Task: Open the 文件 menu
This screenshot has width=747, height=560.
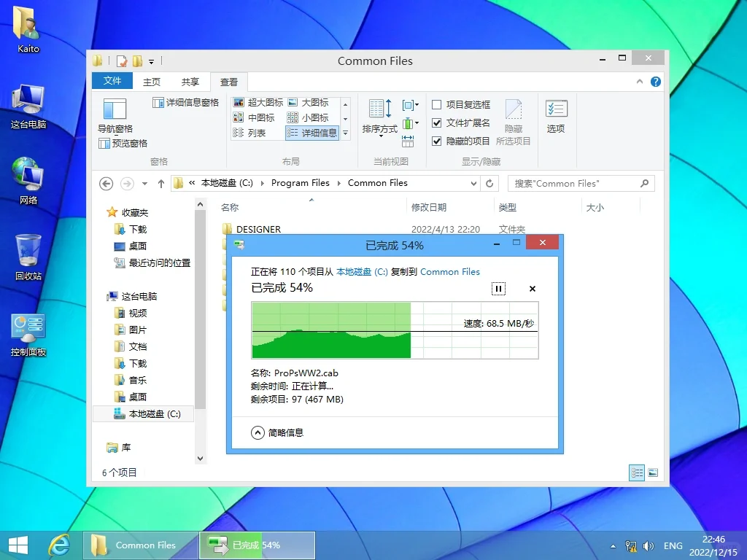Action: click(112, 81)
